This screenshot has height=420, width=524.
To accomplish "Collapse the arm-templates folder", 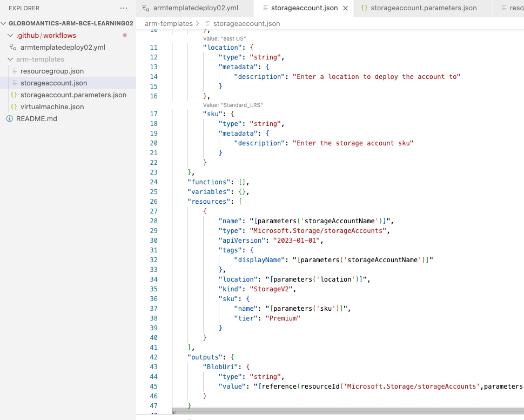I will (10, 59).
